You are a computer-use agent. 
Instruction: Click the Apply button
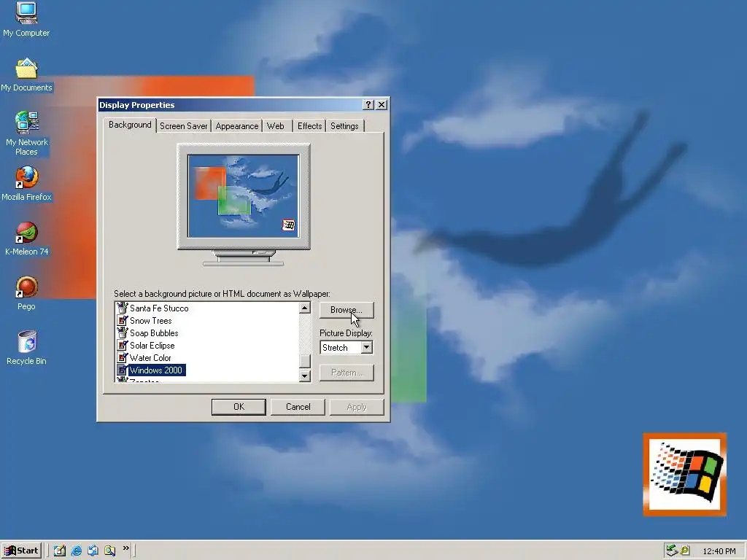pyautogui.click(x=356, y=407)
